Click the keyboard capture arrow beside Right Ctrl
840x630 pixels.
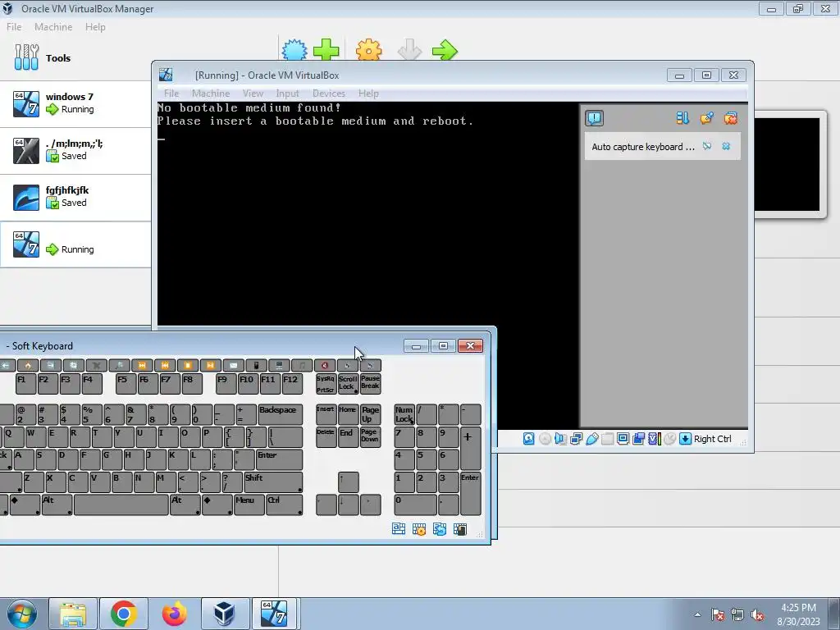pos(685,439)
